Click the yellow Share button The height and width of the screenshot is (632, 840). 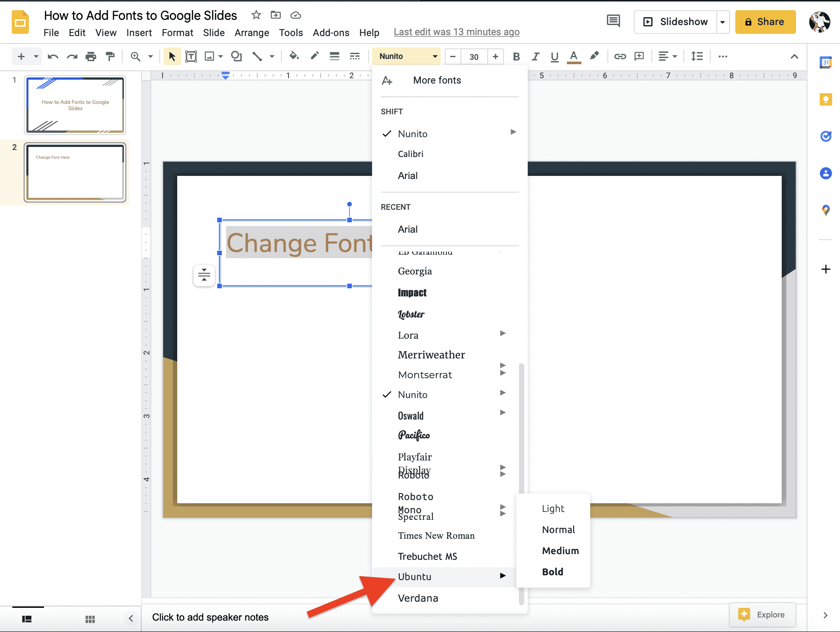(765, 22)
